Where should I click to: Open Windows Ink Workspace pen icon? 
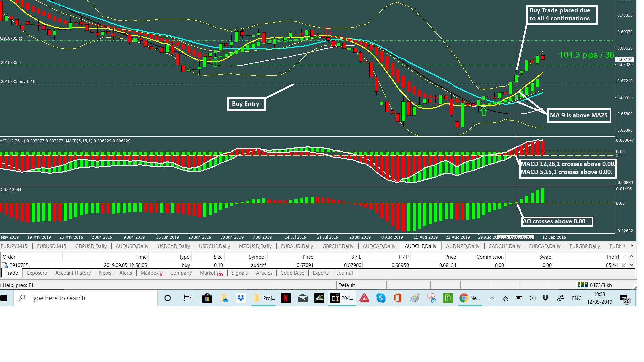[x=560, y=298]
